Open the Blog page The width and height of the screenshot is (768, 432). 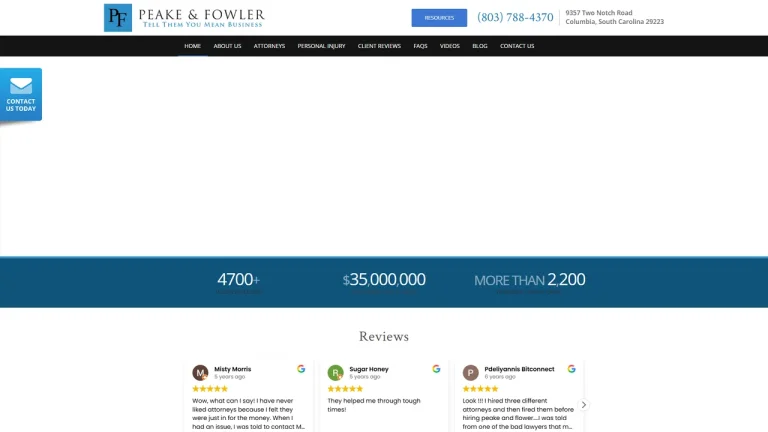tap(480, 46)
